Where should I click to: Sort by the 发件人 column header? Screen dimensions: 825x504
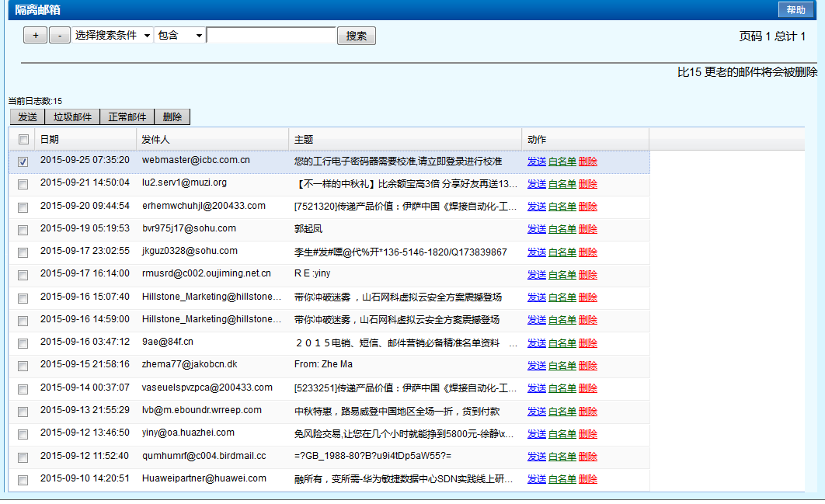pyautogui.click(x=155, y=140)
